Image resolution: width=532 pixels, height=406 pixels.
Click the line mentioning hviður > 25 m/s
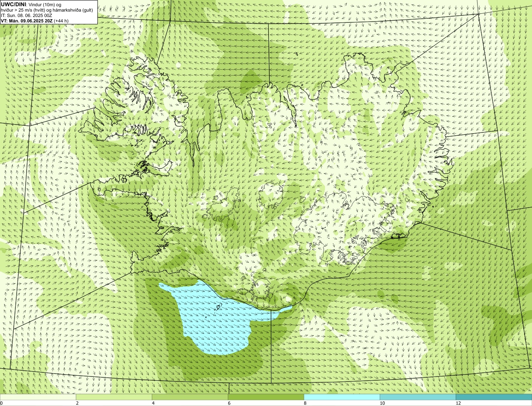pos(47,10)
